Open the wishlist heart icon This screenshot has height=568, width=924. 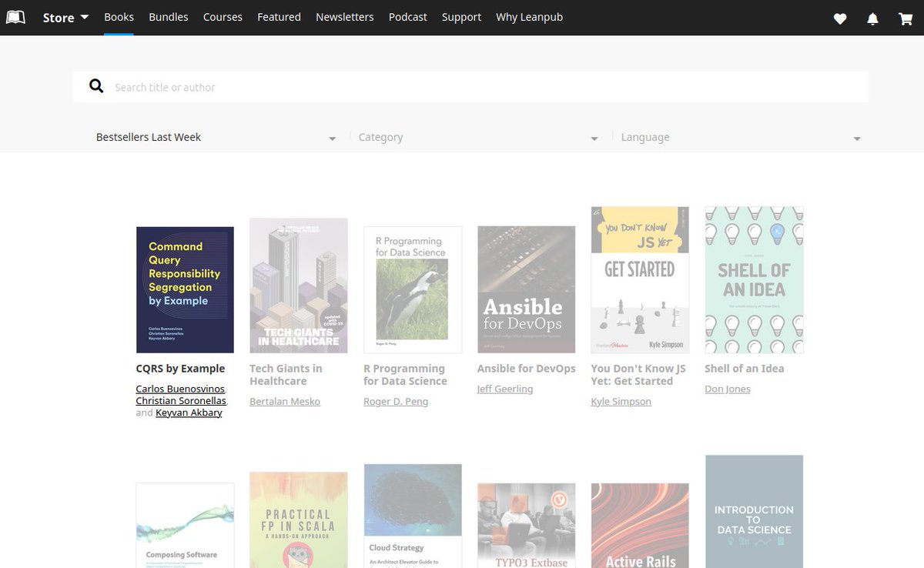tap(840, 18)
